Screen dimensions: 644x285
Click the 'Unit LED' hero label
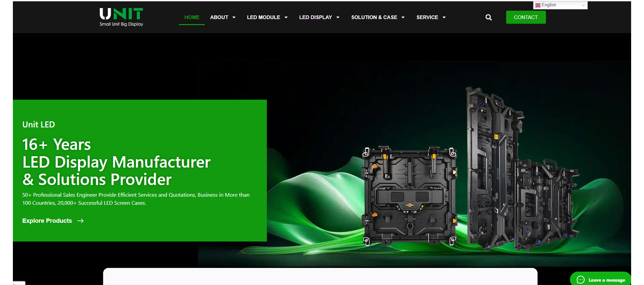39,125
